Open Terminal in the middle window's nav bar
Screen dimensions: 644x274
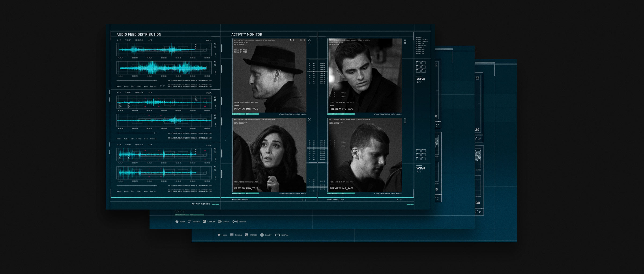click(194, 222)
